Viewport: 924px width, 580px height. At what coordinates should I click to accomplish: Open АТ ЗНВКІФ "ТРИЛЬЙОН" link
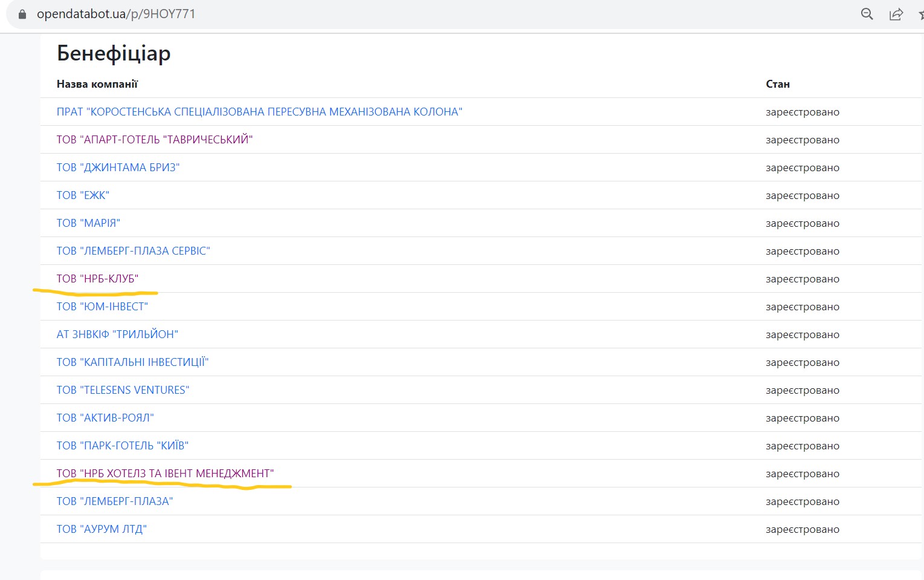pos(117,334)
